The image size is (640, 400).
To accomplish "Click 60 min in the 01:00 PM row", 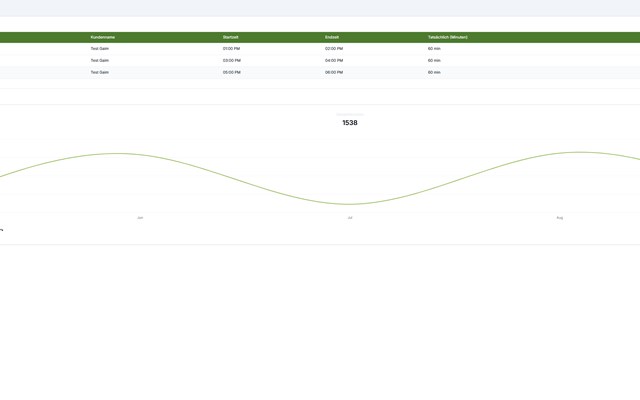I will tap(434, 49).
